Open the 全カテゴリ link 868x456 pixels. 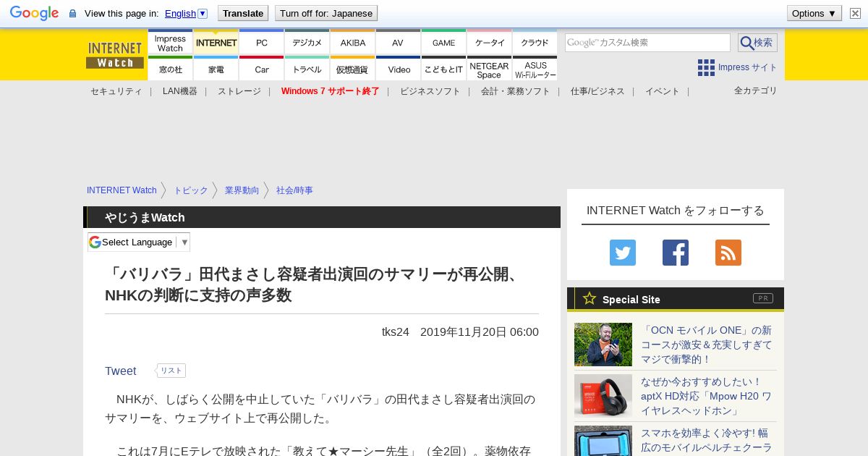(756, 90)
